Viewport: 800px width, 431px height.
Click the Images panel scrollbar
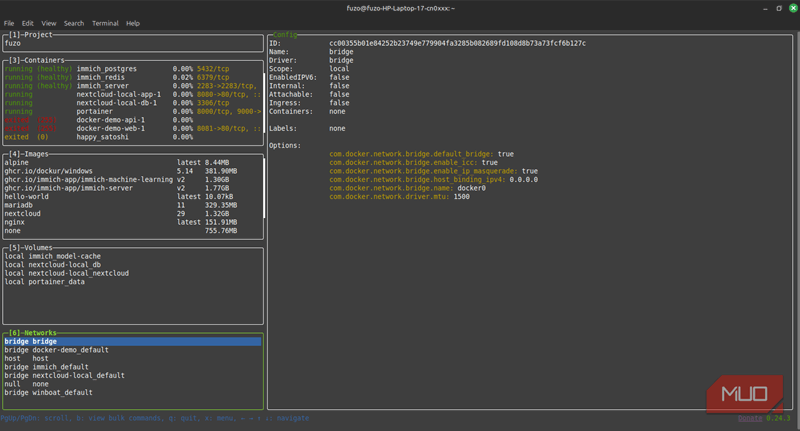(x=264, y=188)
